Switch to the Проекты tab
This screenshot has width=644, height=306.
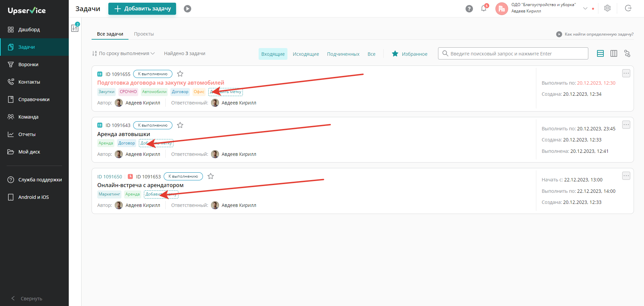tap(144, 34)
